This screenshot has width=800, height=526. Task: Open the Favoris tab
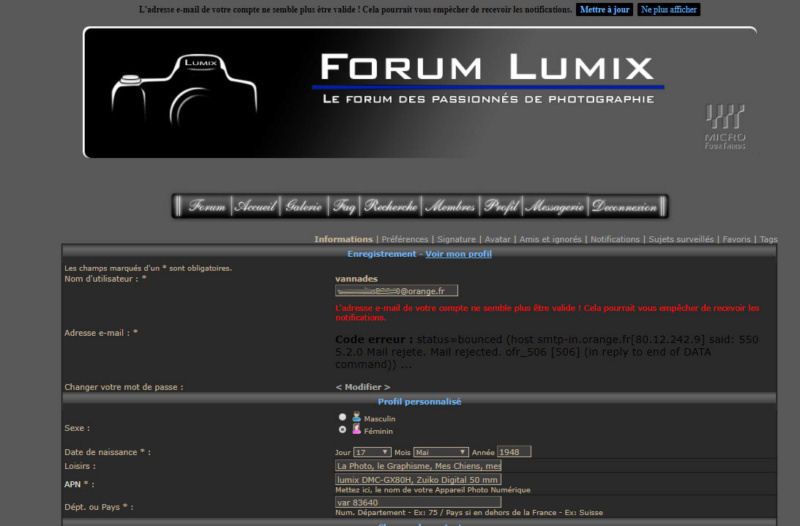pyautogui.click(x=736, y=239)
